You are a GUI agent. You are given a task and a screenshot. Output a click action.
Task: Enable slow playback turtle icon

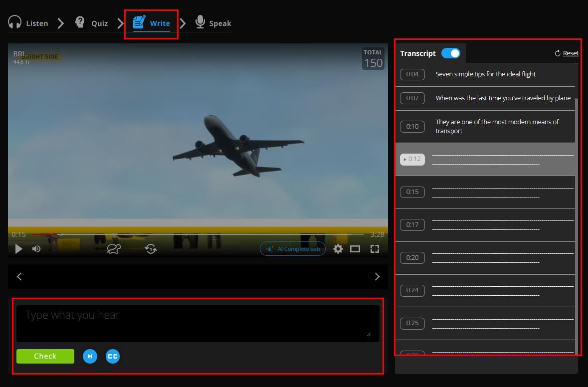114,249
